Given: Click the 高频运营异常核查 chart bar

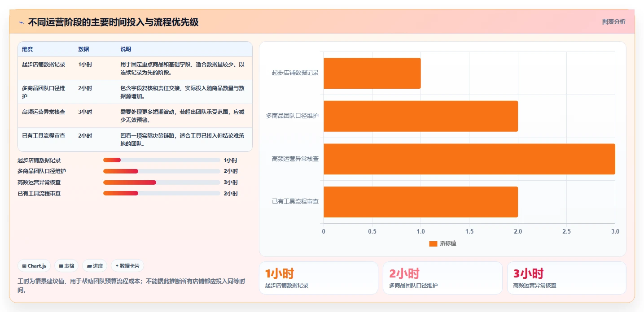Looking at the screenshot, I should tap(469, 159).
